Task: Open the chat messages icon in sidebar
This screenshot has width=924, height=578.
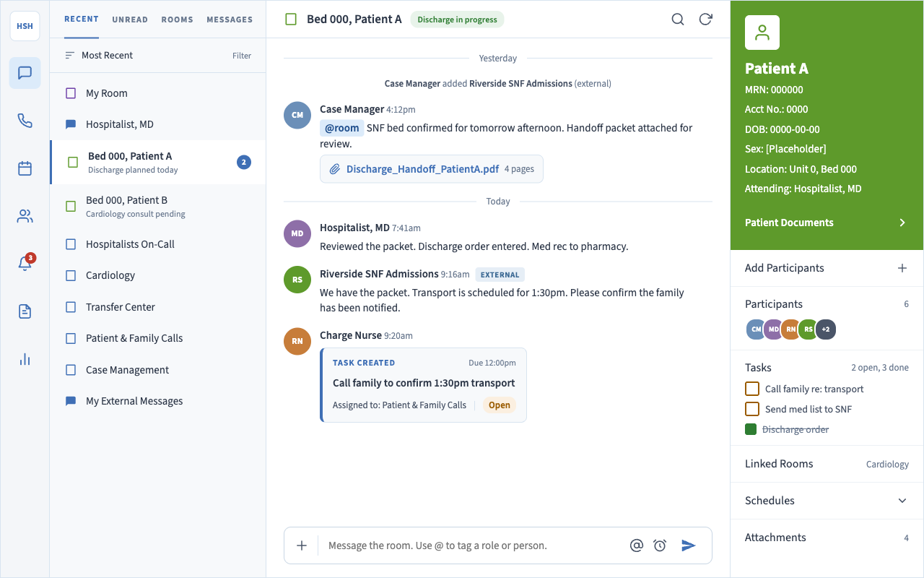Action: [25, 73]
